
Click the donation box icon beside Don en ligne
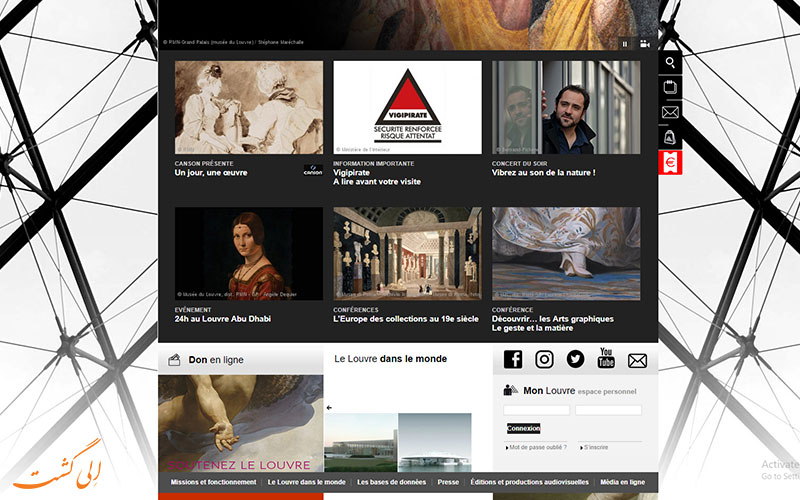[174, 360]
